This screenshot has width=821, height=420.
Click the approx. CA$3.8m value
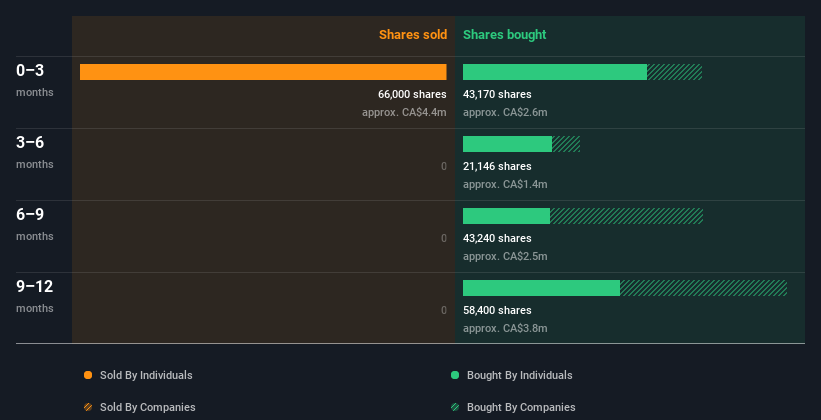(505, 328)
